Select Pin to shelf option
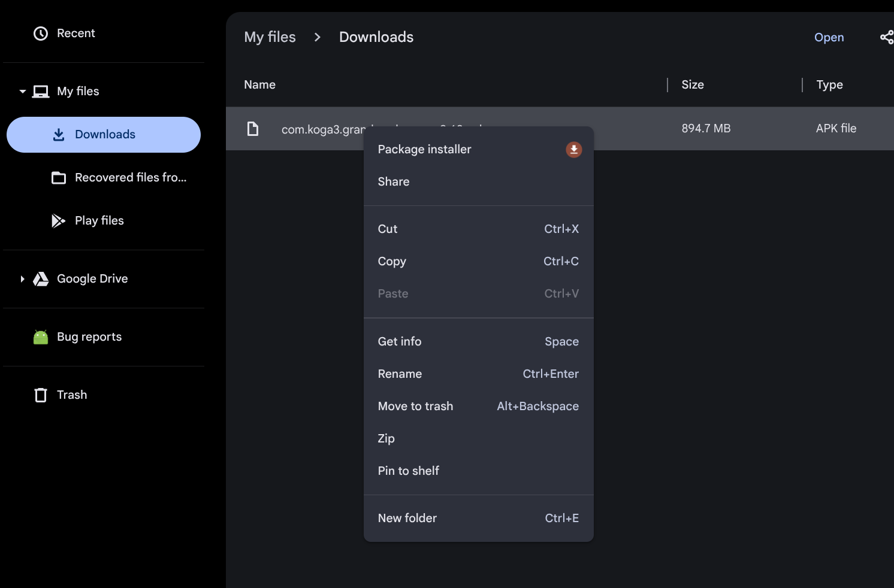Viewport: 894px width, 588px height. tap(408, 471)
